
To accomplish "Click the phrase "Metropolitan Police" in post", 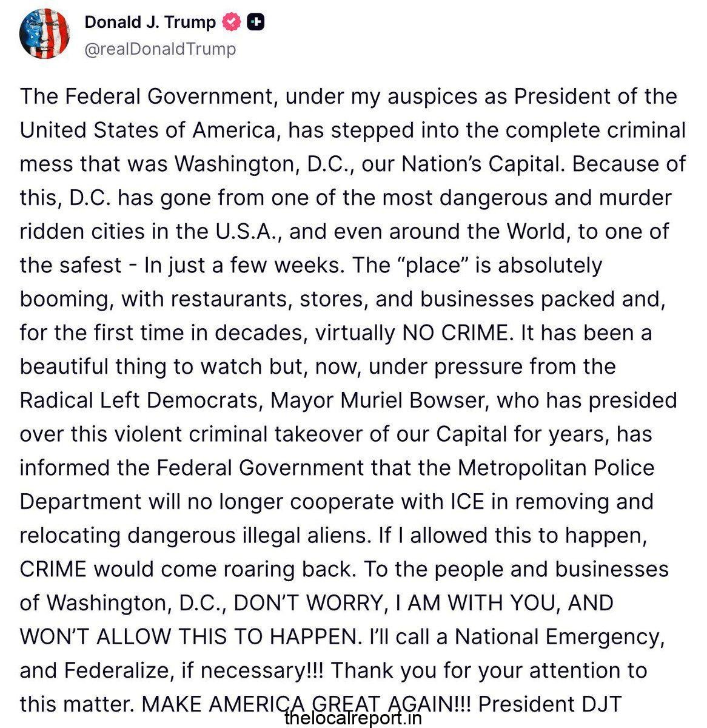I will 556,468.
